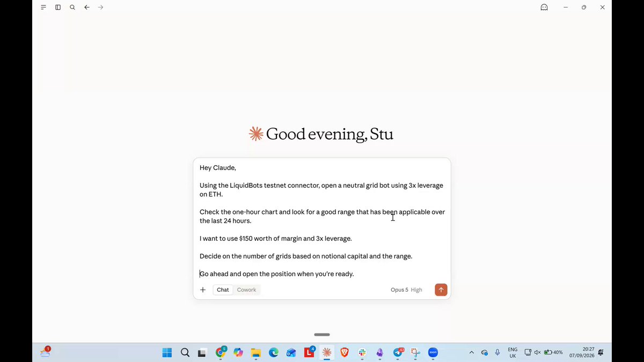Open Copilot from the taskbar
This screenshot has width=644, height=362.
[238, 352]
